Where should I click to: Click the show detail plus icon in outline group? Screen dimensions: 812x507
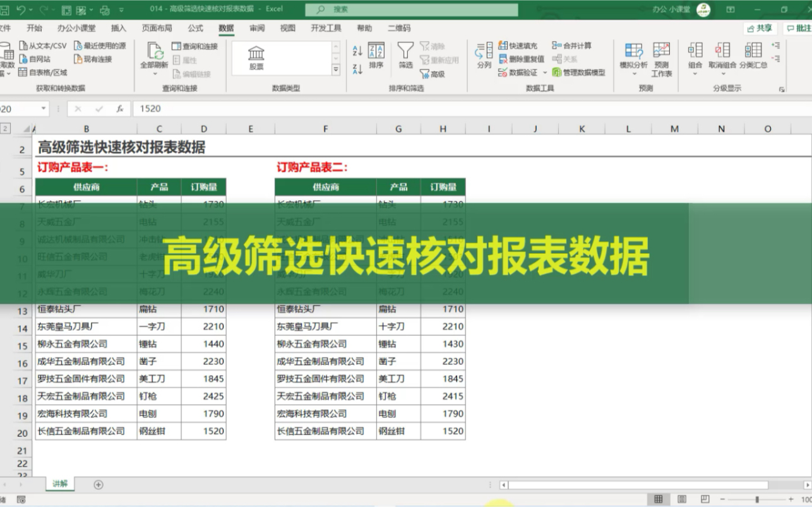tap(776, 45)
